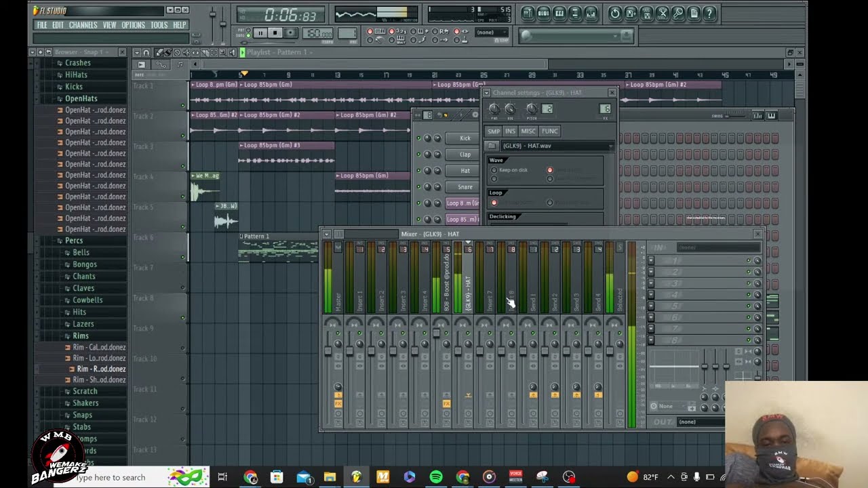868x488 pixels.
Task: Click the Record button in transport
Action: point(290,33)
